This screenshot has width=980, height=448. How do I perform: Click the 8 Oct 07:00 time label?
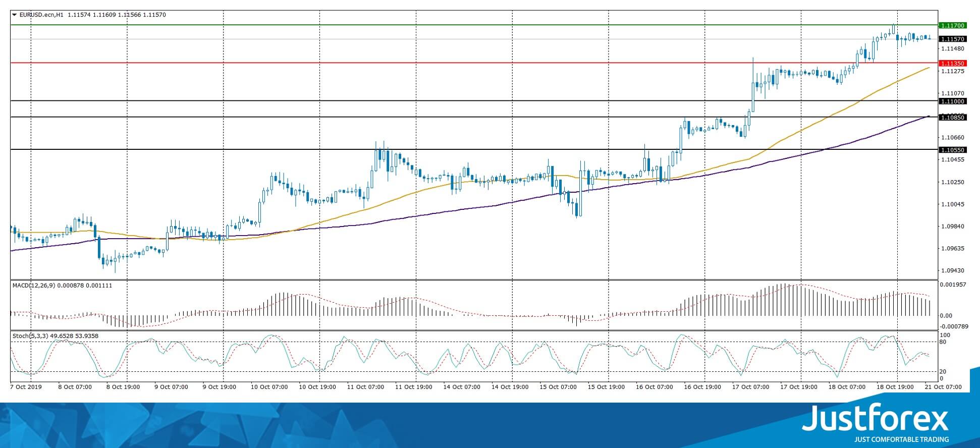point(75,387)
